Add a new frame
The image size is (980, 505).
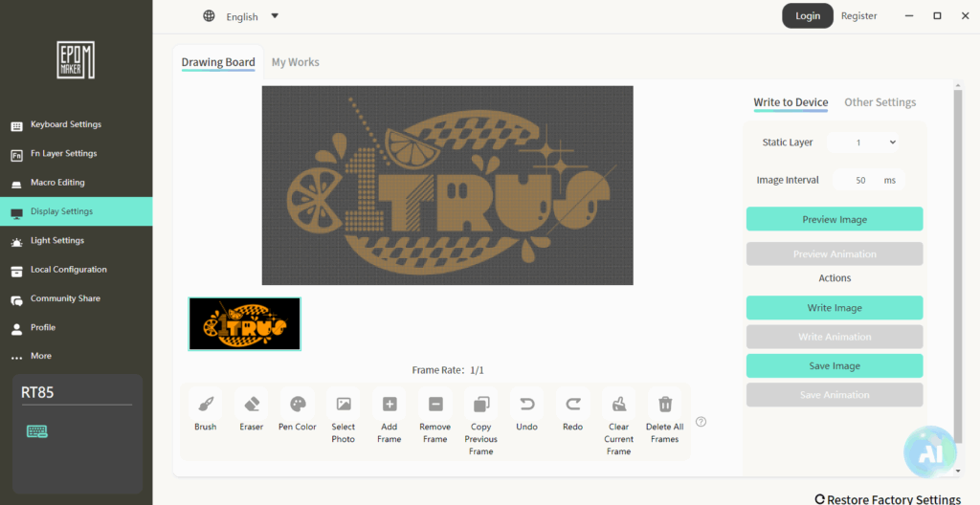[x=390, y=405]
